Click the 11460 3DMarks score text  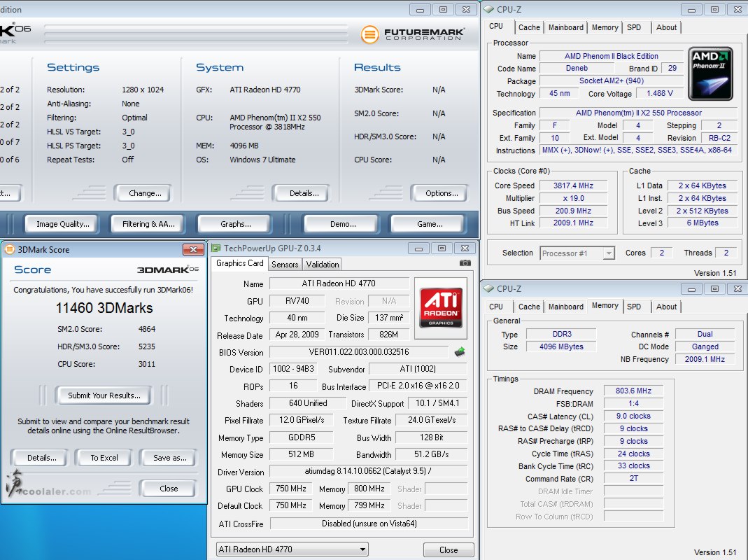click(104, 308)
